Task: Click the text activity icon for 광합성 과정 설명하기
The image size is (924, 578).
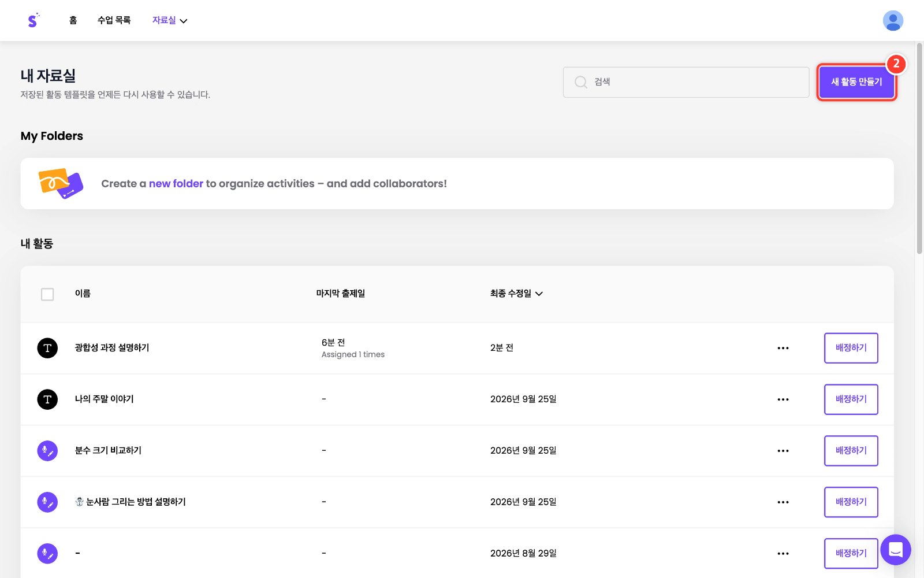Action: [47, 348]
